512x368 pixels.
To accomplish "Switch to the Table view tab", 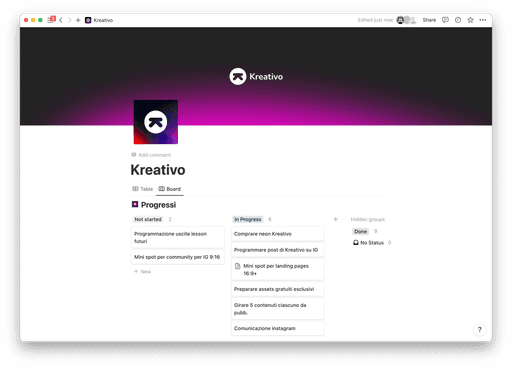I will point(143,189).
